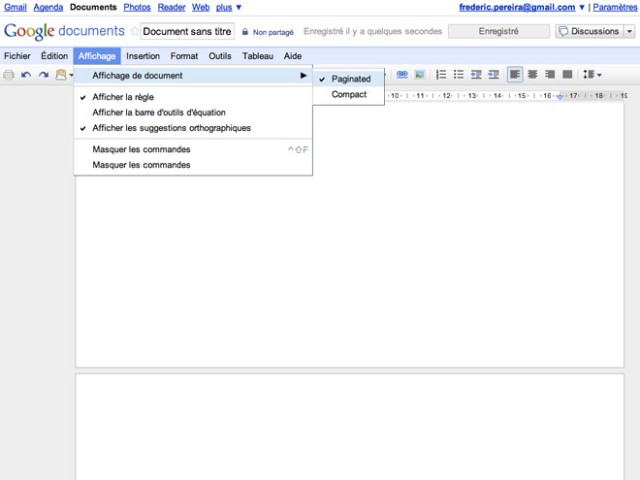Insert a link using the chain icon
640x480 pixels.
click(402, 74)
